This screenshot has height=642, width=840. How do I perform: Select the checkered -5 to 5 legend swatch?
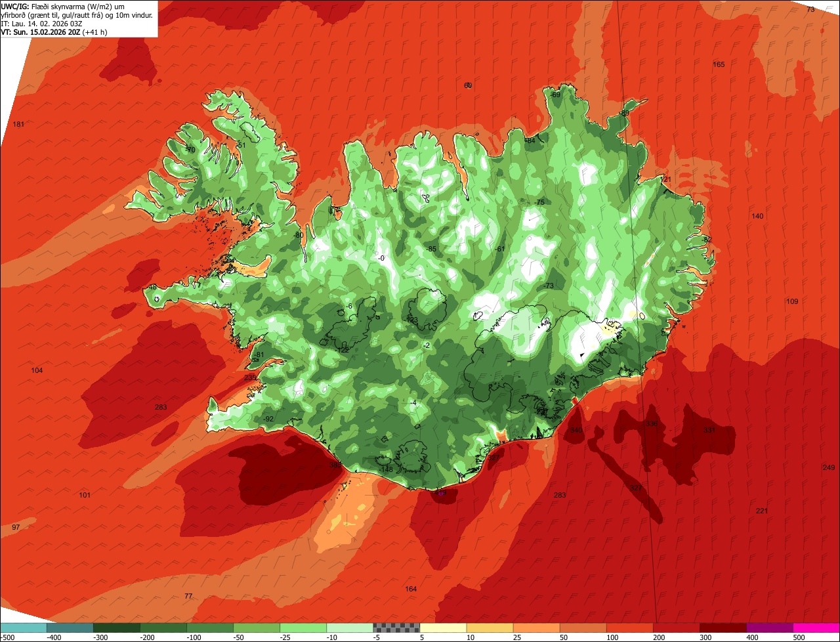[x=396, y=628]
